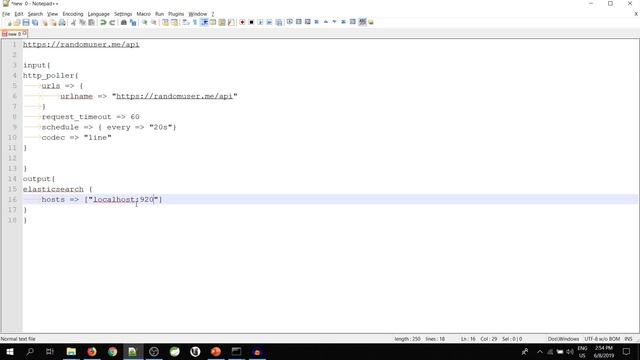The width and height of the screenshot is (640, 360).
Task: Cut selection with the scissors icon
Action: tap(73, 22)
